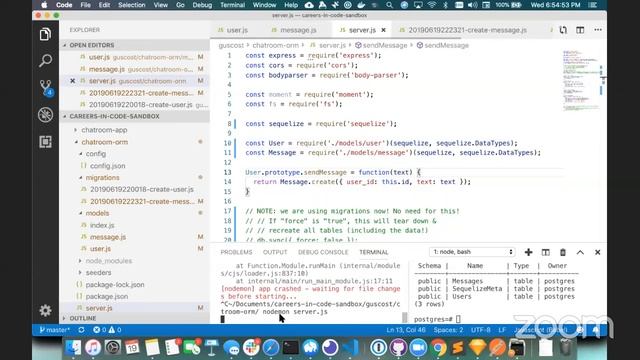The width and height of the screenshot is (640, 360).
Task: Open the Go menu
Action: click(180, 5)
